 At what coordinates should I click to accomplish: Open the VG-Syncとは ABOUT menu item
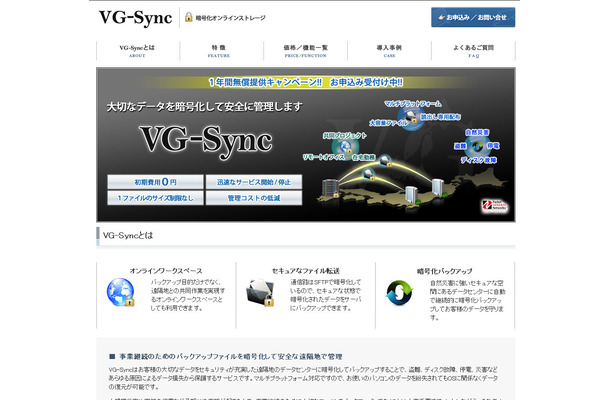tap(137, 51)
